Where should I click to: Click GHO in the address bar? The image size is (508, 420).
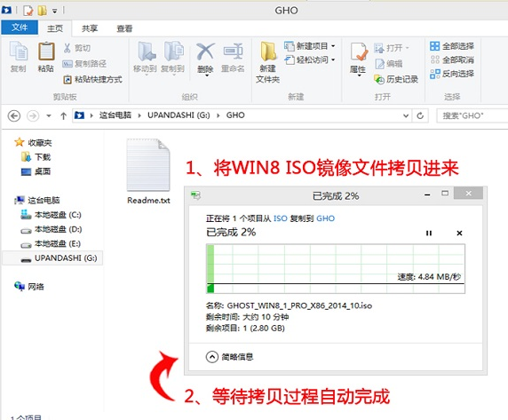235,115
